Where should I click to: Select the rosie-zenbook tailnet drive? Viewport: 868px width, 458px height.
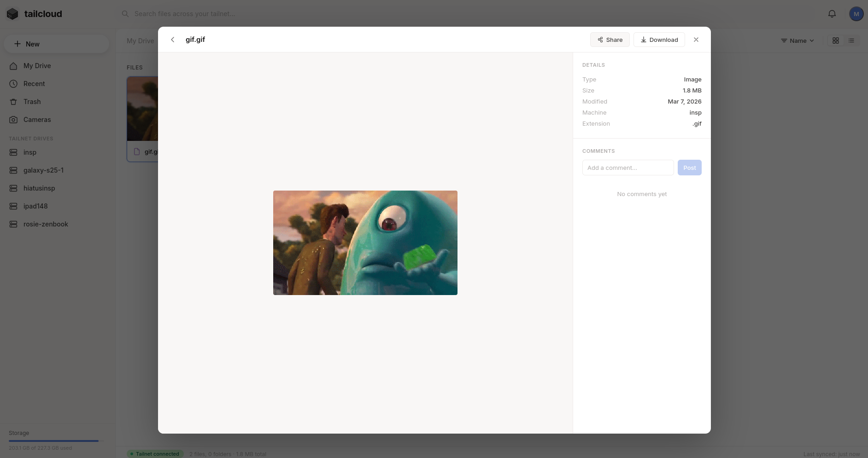coord(58,224)
